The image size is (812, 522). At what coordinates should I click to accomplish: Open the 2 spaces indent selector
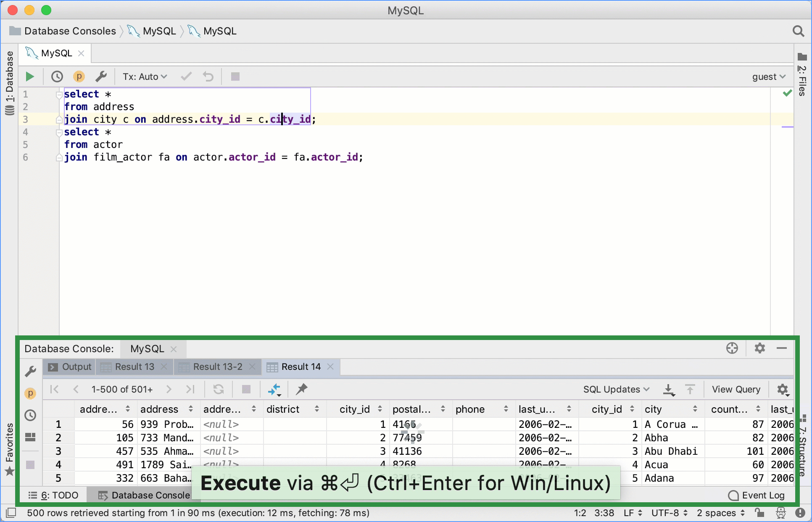pos(721,513)
